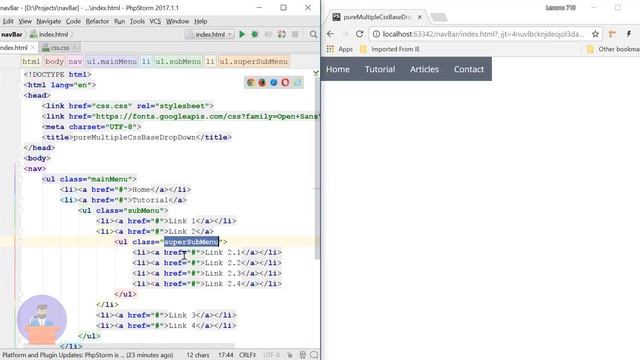640x360 pixels.
Task: Open the Refactor menu
Action: (x=97, y=21)
